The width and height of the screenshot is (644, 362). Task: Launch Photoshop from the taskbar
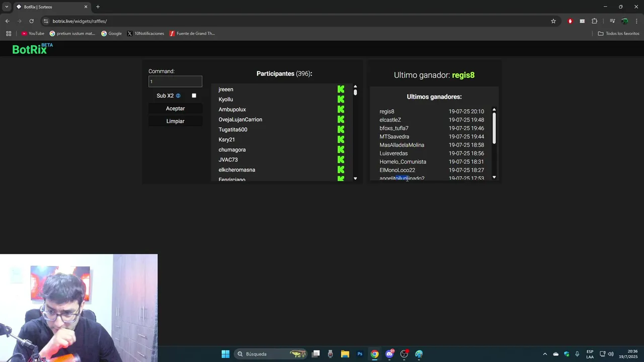click(x=360, y=354)
